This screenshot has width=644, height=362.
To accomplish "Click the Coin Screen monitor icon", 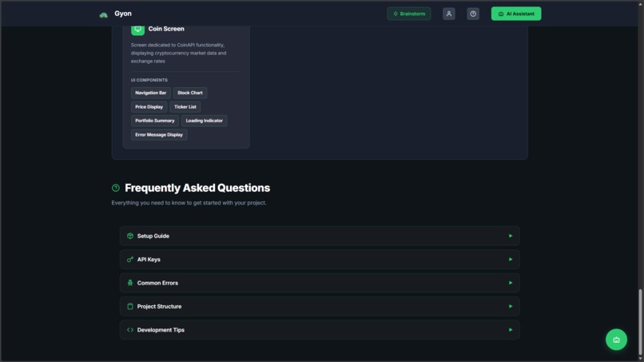I will tap(138, 29).
